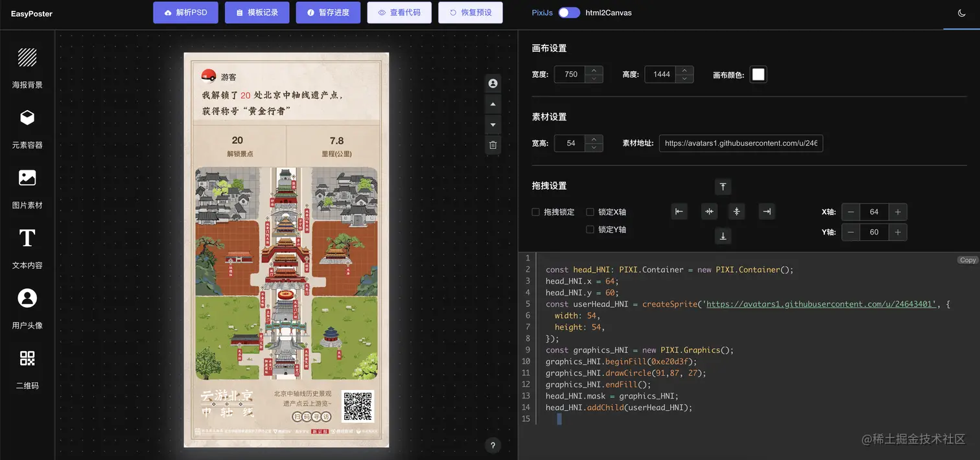Image resolution: width=980 pixels, height=460 pixels.
Task: Click 查看代码 view code button
Action: point(399,12)
